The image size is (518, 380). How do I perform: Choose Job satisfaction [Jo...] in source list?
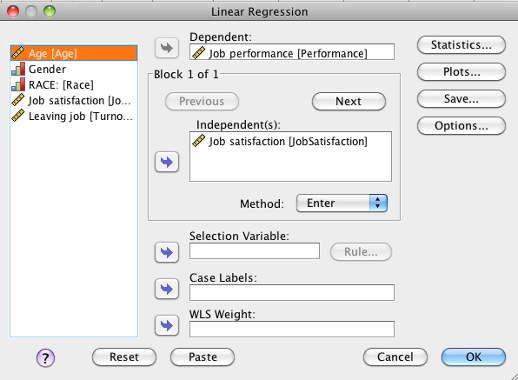point(74,100)
